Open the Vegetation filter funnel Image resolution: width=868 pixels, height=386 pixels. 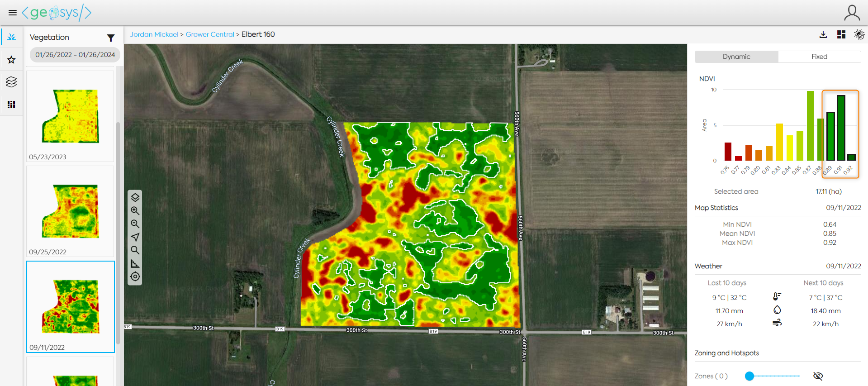tap(110, 38)
